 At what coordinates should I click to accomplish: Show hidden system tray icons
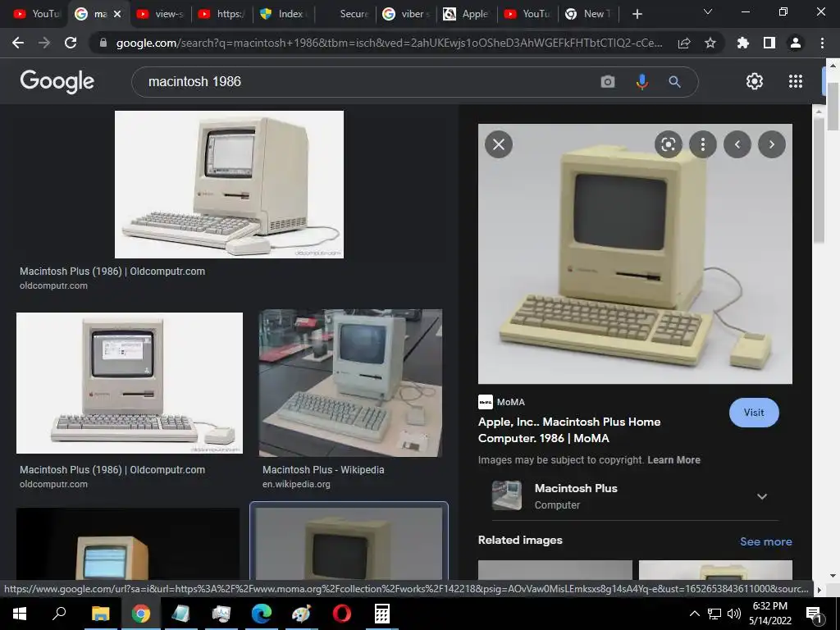(x=694, y=614)
